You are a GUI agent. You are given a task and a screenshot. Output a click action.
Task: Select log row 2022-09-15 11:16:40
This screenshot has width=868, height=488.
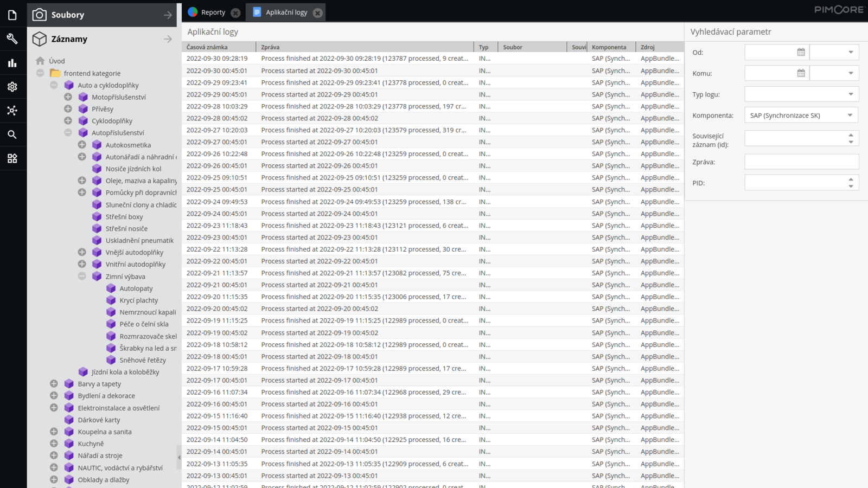pyautogui.click(x=432, y=416)
